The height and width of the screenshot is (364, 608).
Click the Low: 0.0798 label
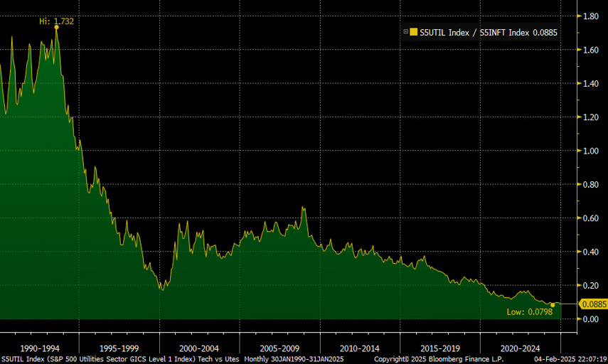coord(530,311)
